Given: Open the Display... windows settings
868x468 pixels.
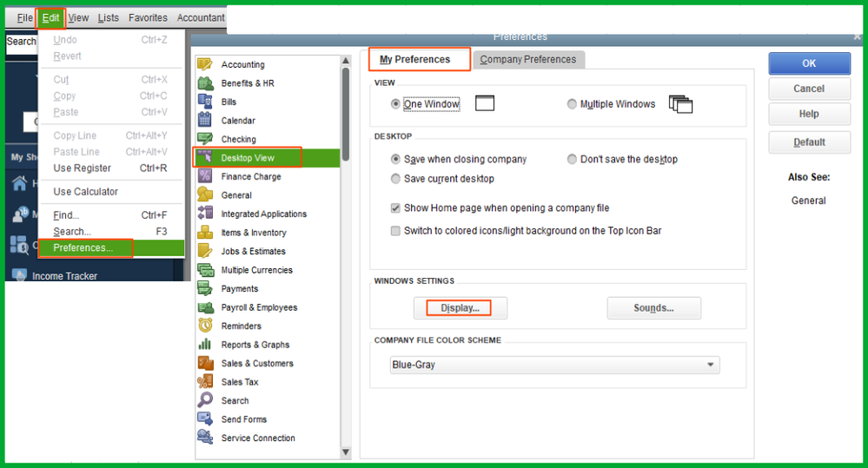Looking at the screenshot, I should (460, 308).
